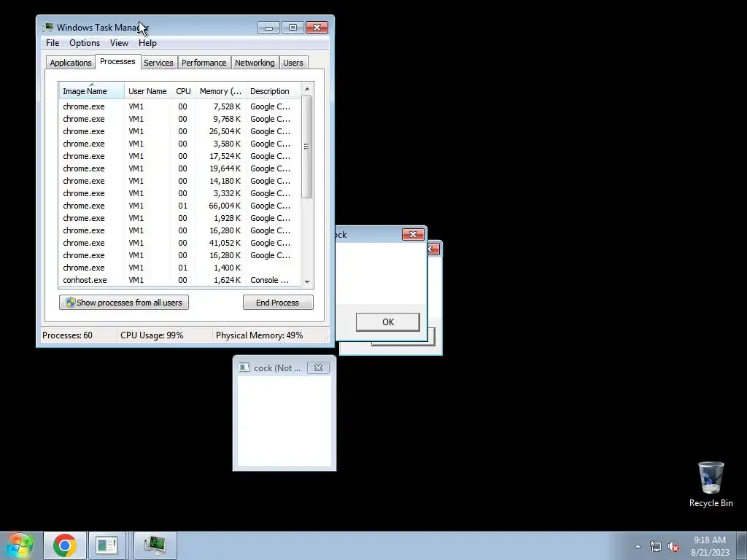
Task: Click the process list scroll up arrow
Action: point(307,89)
